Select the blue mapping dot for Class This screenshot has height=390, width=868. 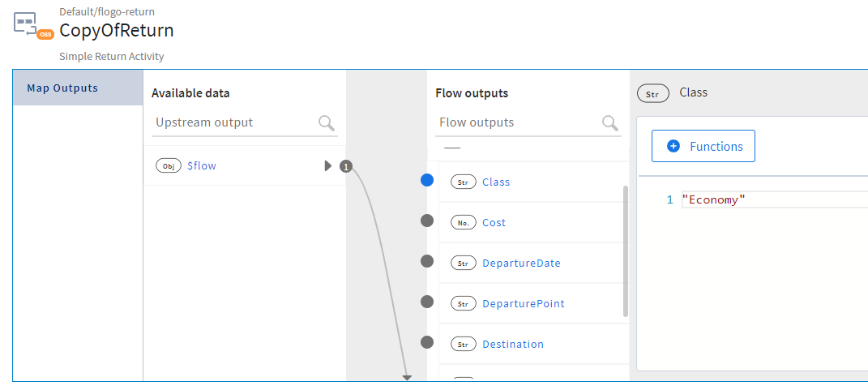coord(427,181)
